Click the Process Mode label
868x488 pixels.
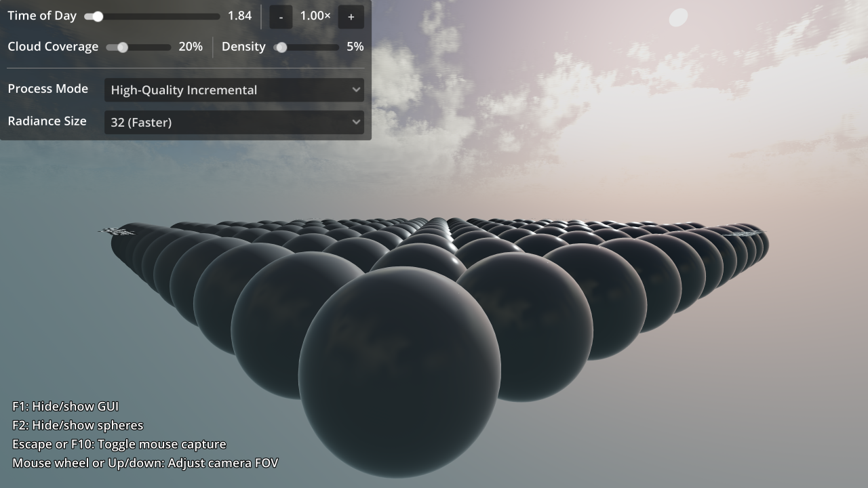point(47,89)
